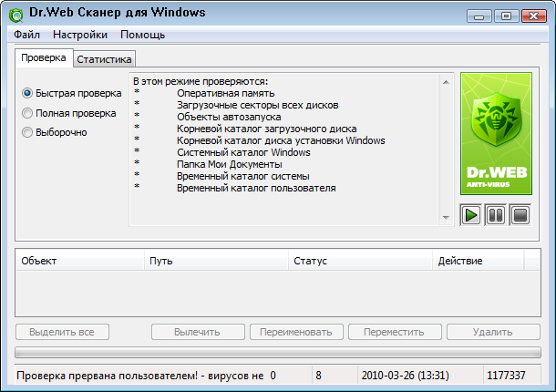The height and width of the screenshot is (392, 556).
Task: Pause the scan with the pause button
Action: pyautogui.click(x=495, y=215)
